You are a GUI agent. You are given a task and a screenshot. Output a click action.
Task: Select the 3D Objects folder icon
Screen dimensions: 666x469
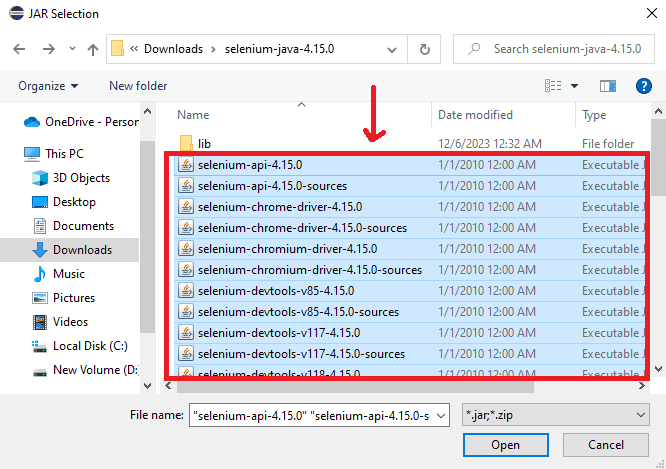tap(40, 178)
